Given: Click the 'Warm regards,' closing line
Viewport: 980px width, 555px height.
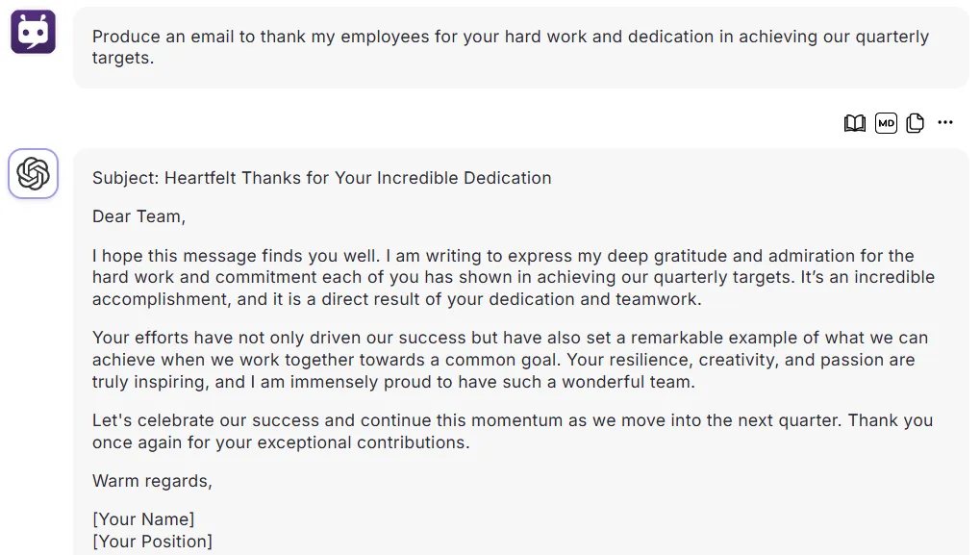Looking at the screenshot, I should (x=153, y=481).
